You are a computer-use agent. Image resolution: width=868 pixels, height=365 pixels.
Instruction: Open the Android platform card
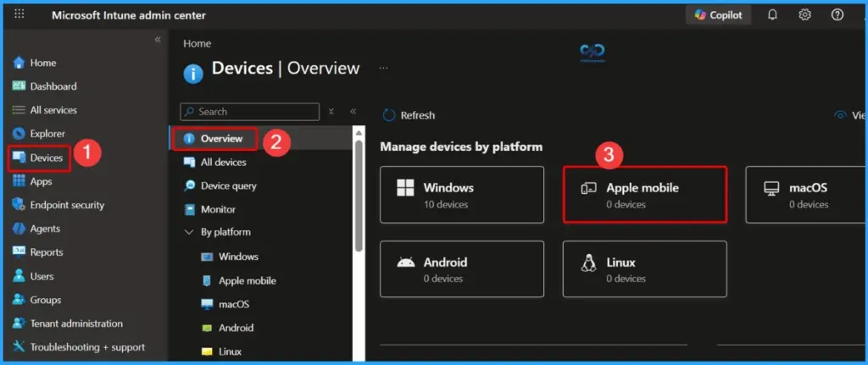462,268
